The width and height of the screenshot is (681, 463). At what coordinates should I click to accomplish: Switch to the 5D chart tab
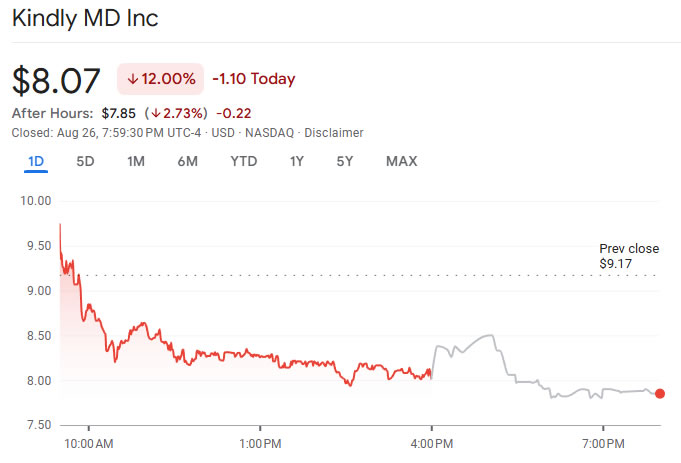[x=85, y=161]
